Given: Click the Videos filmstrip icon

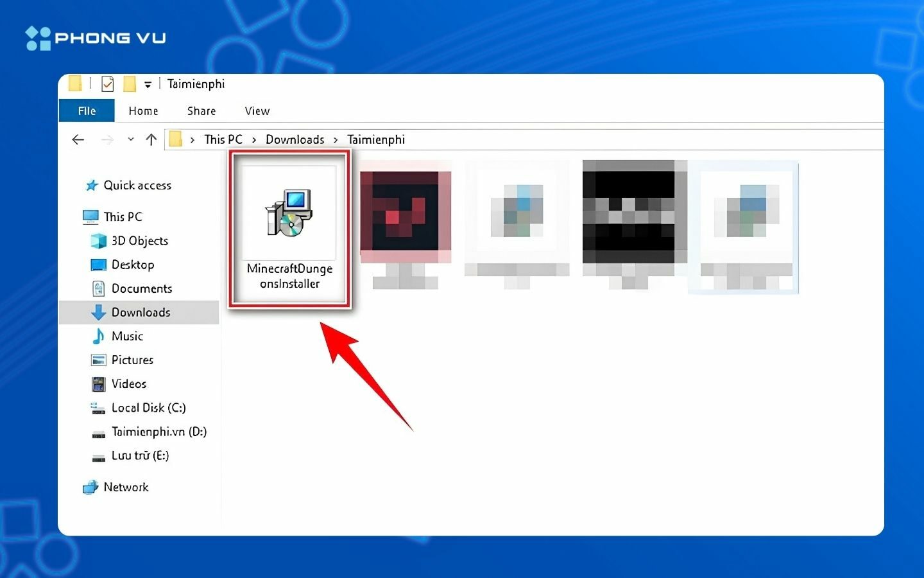Looking at the screenshot, I should click(x=98, y=384).
